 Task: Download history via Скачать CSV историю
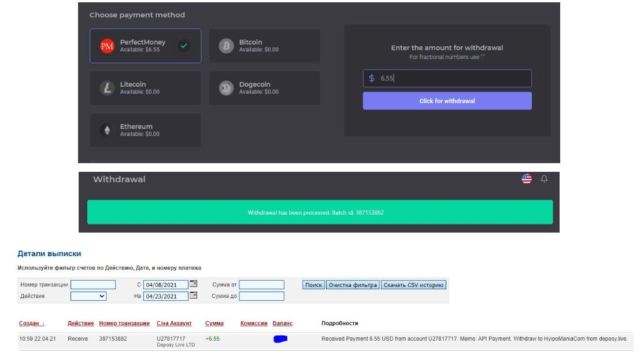[413, 285]
